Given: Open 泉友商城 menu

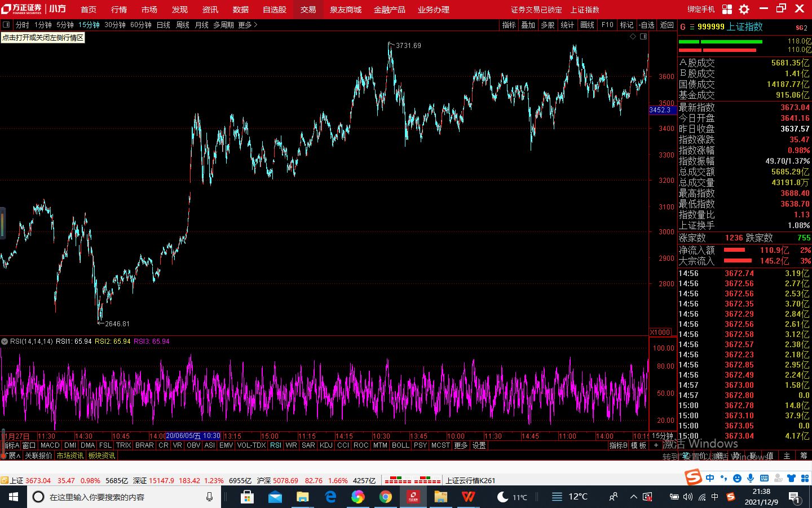Looking at the screenshot, I should tap(346, 10).
